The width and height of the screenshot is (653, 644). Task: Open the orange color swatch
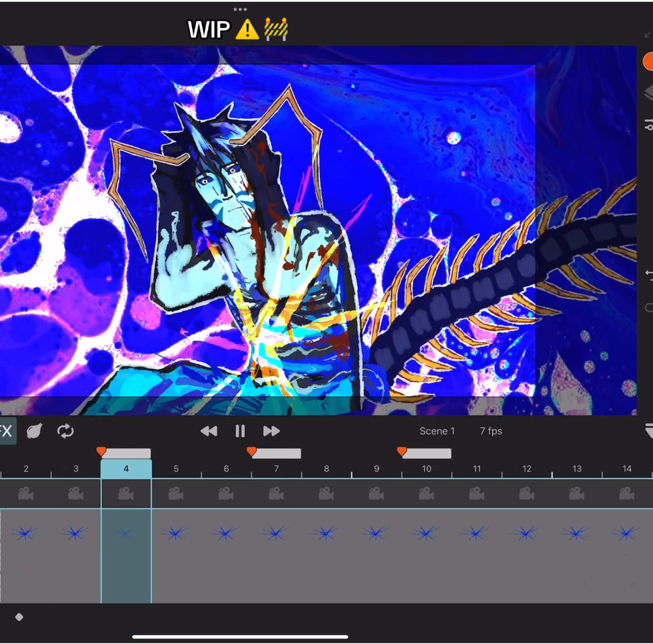648,62
